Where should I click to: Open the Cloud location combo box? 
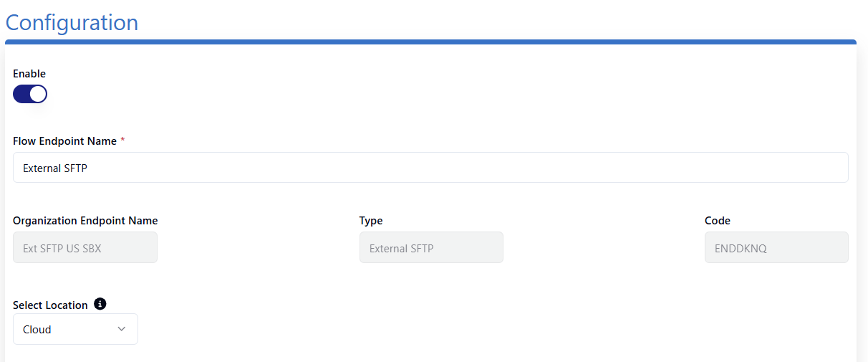point(75,329)
